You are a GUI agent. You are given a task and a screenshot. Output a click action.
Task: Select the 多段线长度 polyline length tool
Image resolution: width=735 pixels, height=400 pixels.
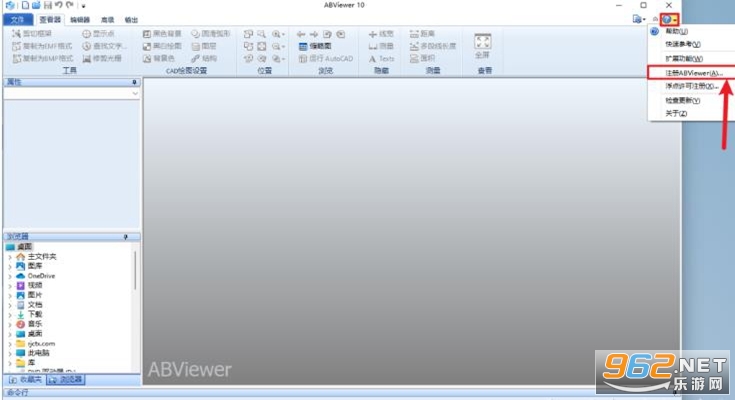pos(433,46)
